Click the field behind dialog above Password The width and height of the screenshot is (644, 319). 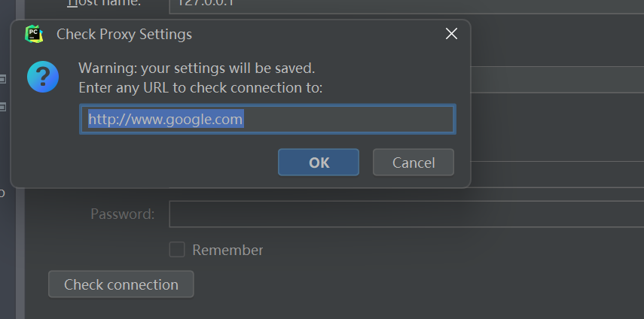(557, 175)
